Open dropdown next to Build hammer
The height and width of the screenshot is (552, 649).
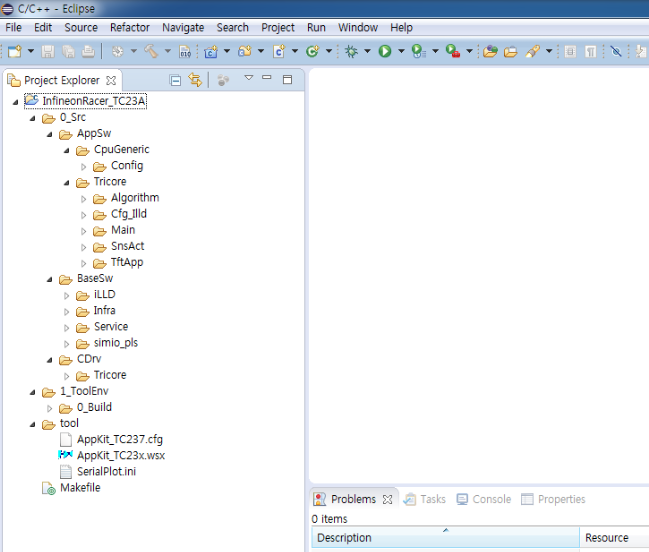tap(168, 51)
